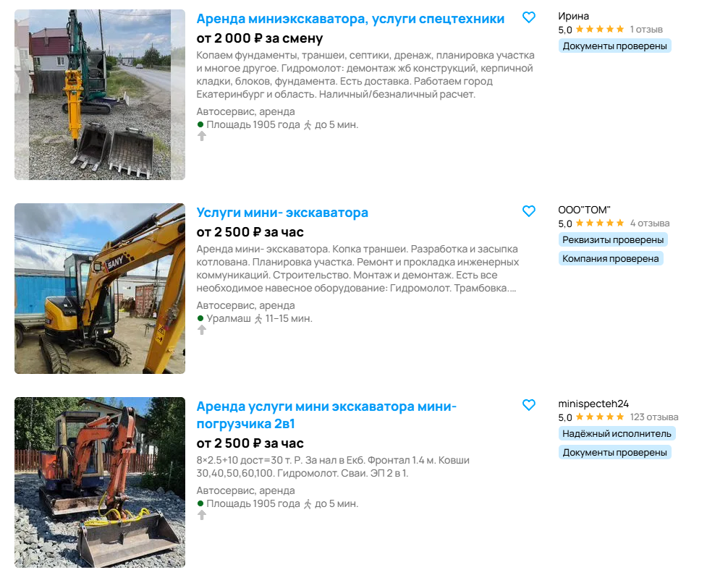Open seller Ирина profile

pyautogui.click(x=573, y=16)
